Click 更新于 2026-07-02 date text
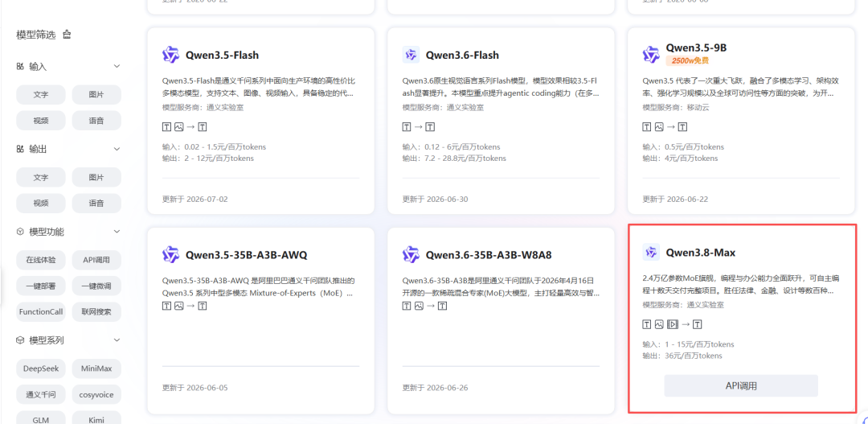Screen dimensions: 868x424 [194, 199]
